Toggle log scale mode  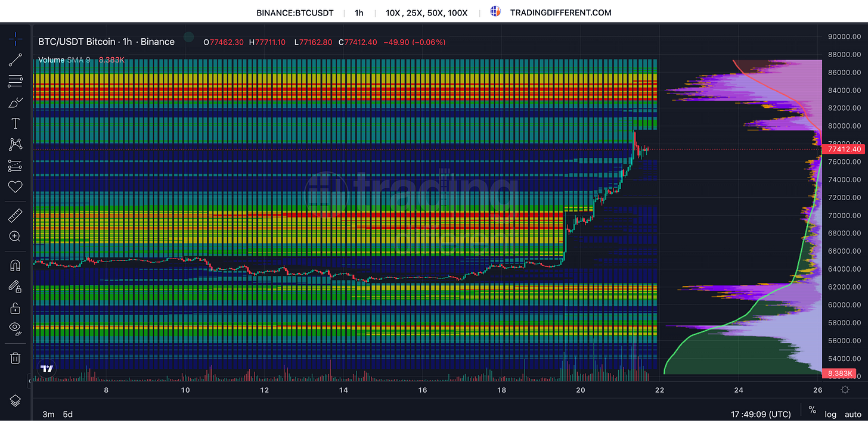tap(830, 414)
